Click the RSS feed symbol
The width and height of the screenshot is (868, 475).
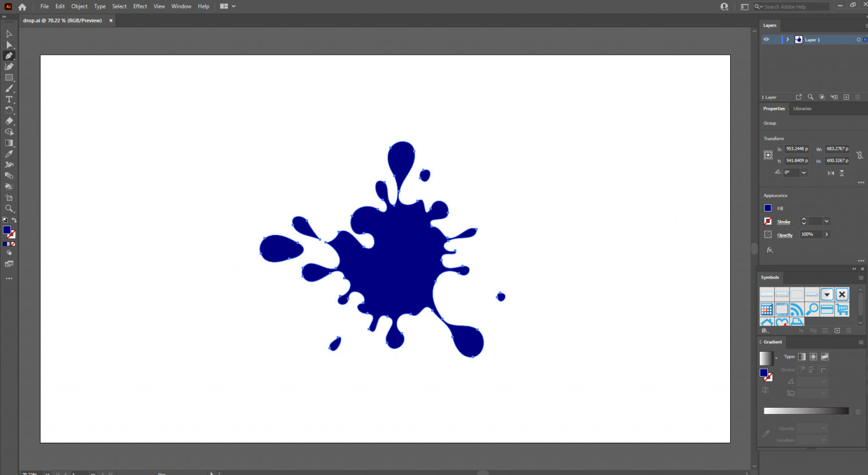(x=797, y=309)
